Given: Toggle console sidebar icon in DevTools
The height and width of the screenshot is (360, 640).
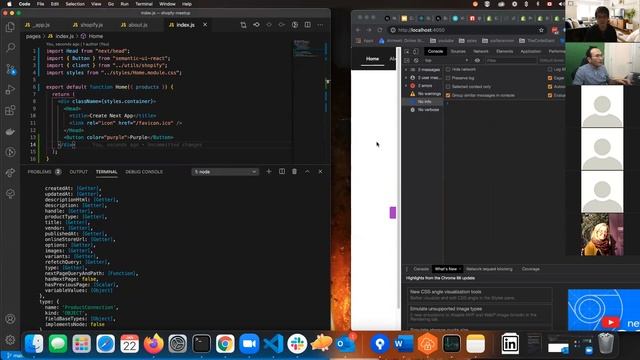Looking at the screenshot, I should 407,60.
